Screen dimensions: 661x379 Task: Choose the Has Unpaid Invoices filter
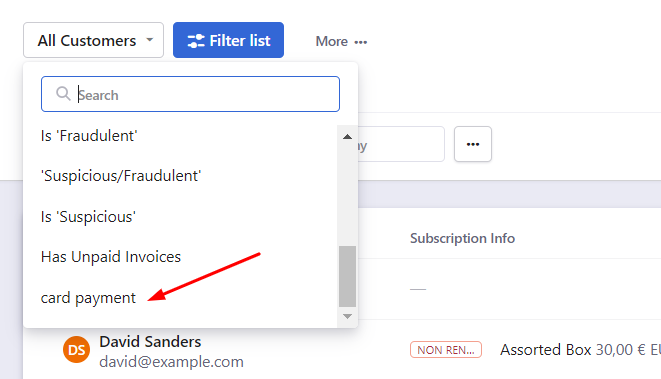coord(111,257)
